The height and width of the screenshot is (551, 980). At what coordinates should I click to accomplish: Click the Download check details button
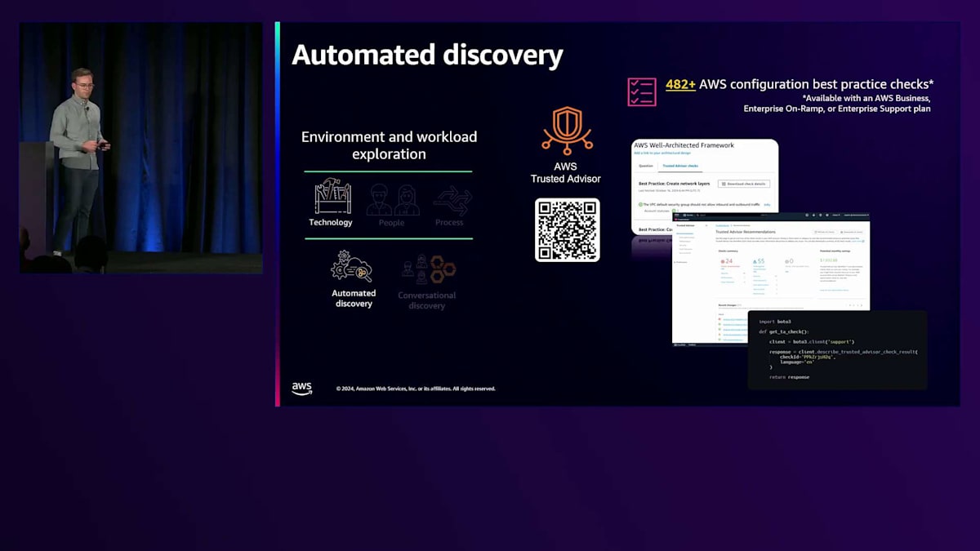[x=744, y=184]
